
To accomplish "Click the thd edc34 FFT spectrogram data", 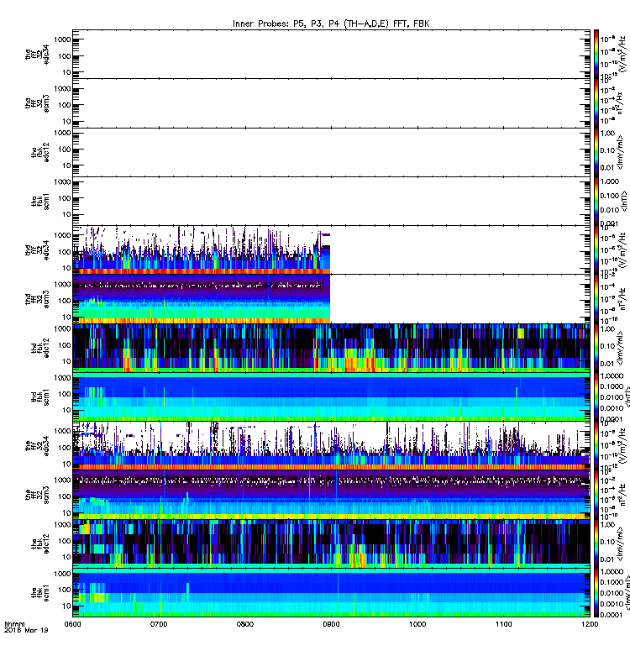I will coord(202,249).
